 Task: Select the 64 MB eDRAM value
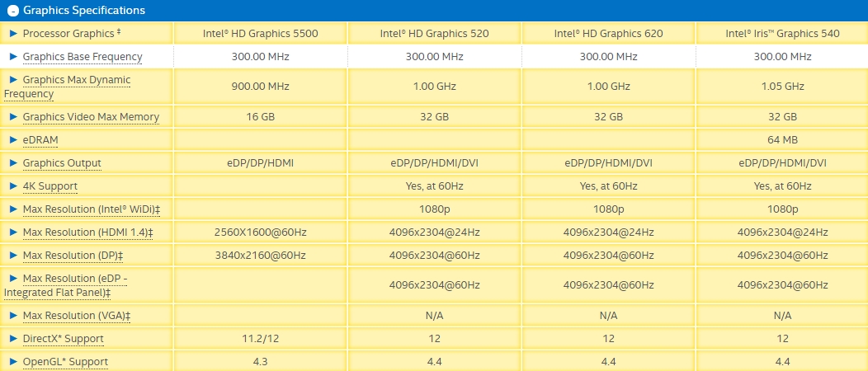(782, 140)
